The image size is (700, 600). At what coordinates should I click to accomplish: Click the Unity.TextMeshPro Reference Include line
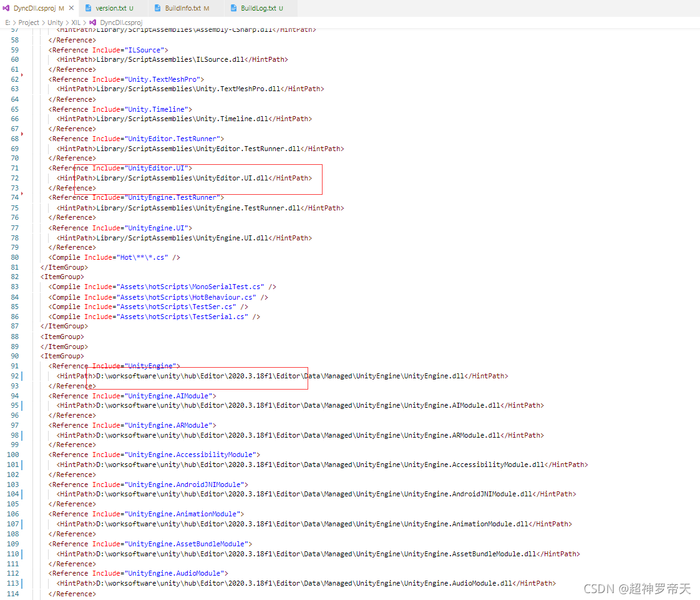click(126, 79)
